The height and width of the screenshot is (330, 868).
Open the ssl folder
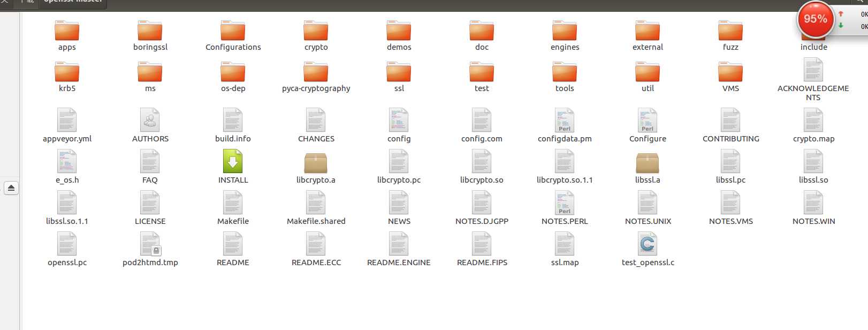pyautogui.click(x=399, y=72)
